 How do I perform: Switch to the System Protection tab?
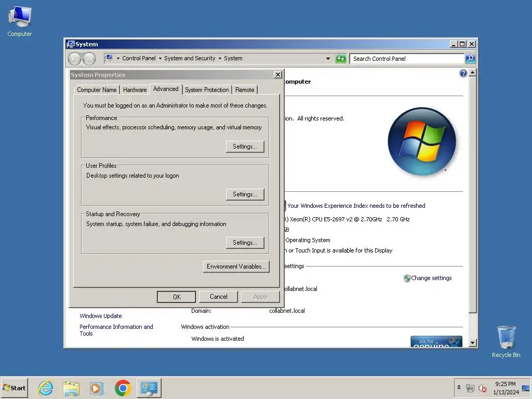207,90
